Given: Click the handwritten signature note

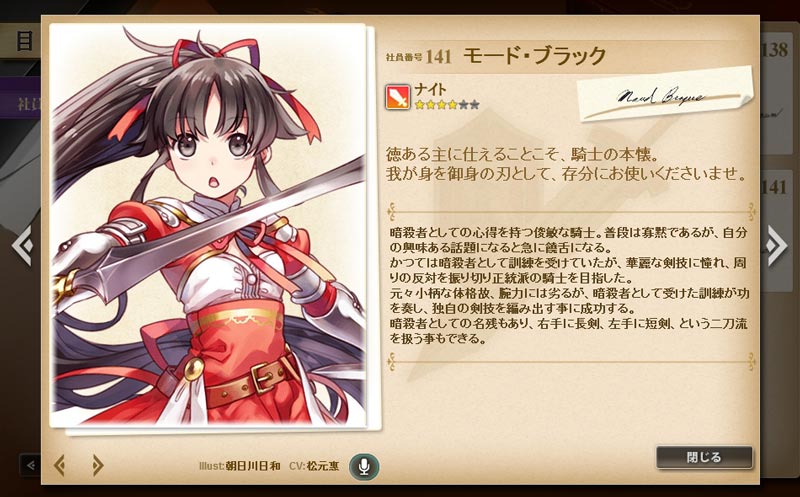Looking at the screenshot, I should [665, 95].
